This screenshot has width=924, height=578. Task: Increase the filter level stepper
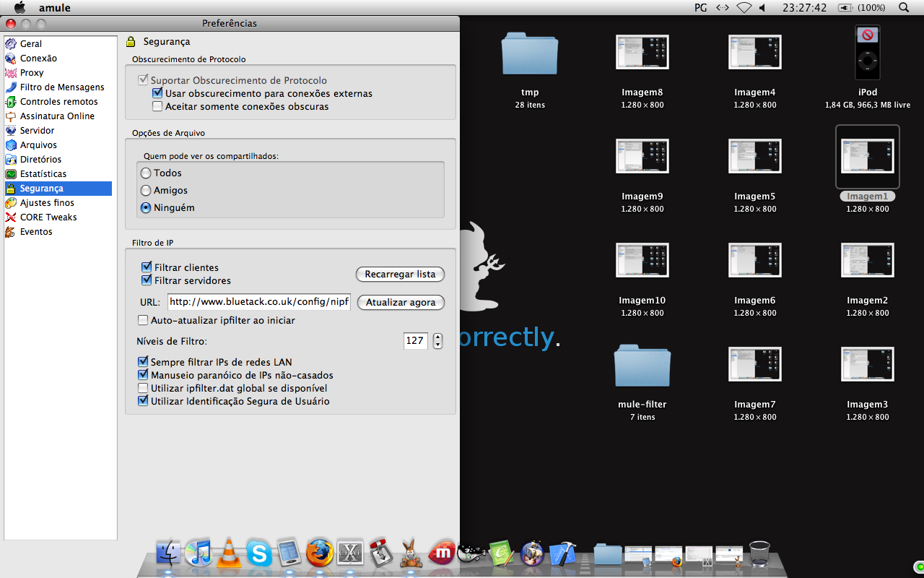pyautogui.click(x=437, y=337)
